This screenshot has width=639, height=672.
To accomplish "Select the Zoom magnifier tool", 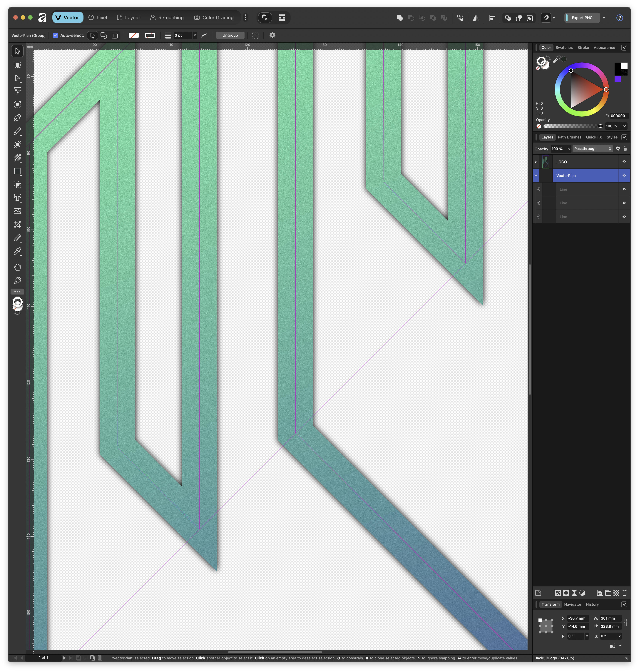I will tap(17, 281).
